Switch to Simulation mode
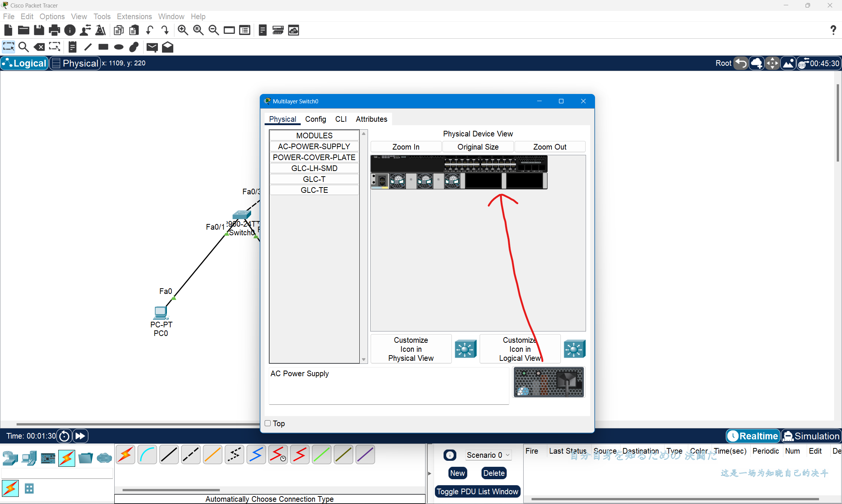842x504 pixels. [811, 436]
